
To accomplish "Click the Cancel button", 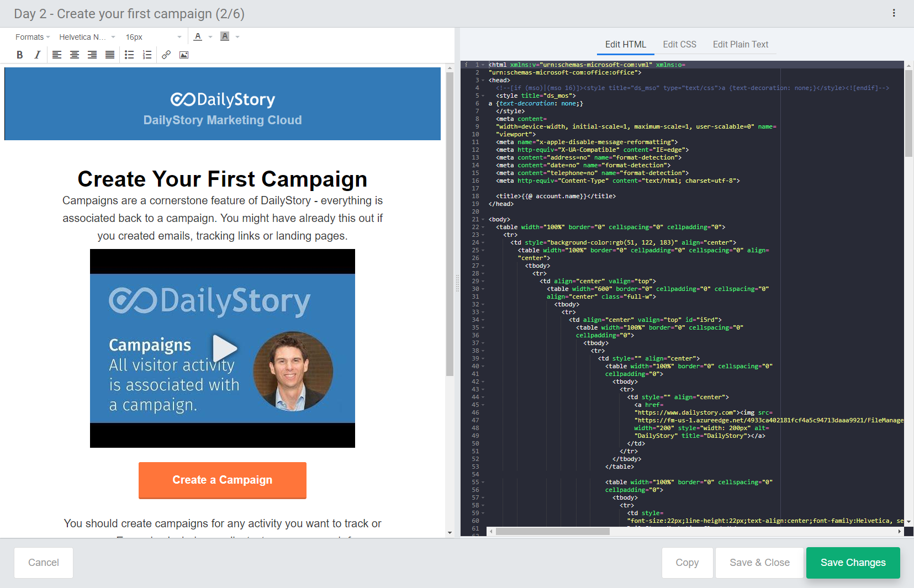I will [44, 563].
